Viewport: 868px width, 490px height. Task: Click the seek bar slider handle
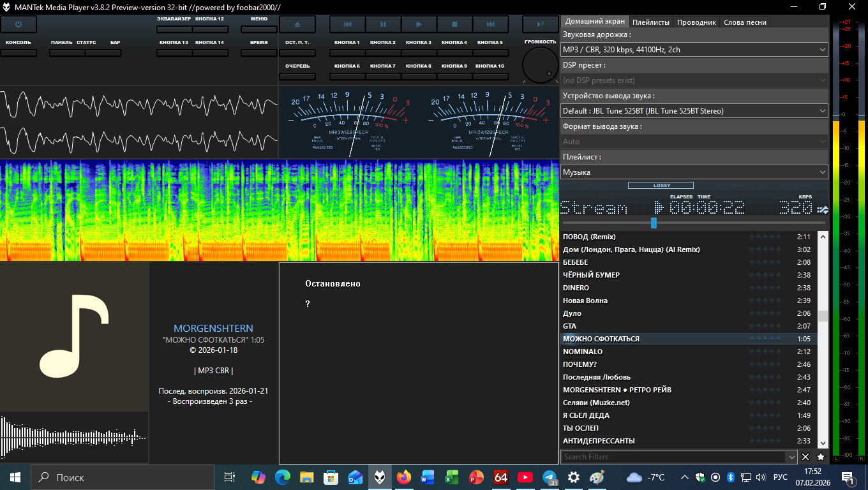[x=654, y=223]
